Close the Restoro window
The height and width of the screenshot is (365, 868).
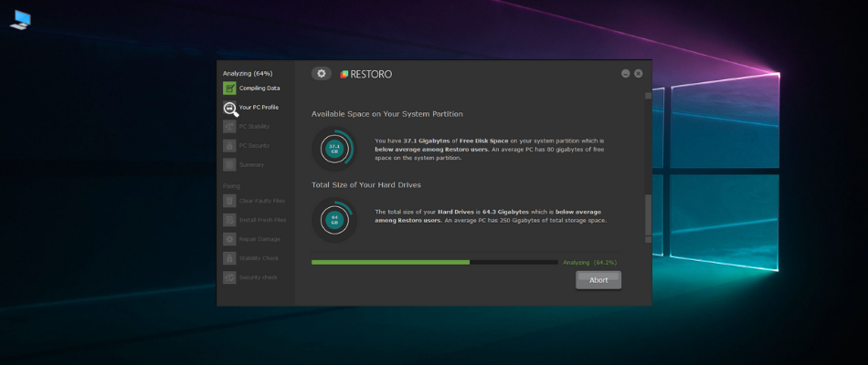(x=639, y=74)
